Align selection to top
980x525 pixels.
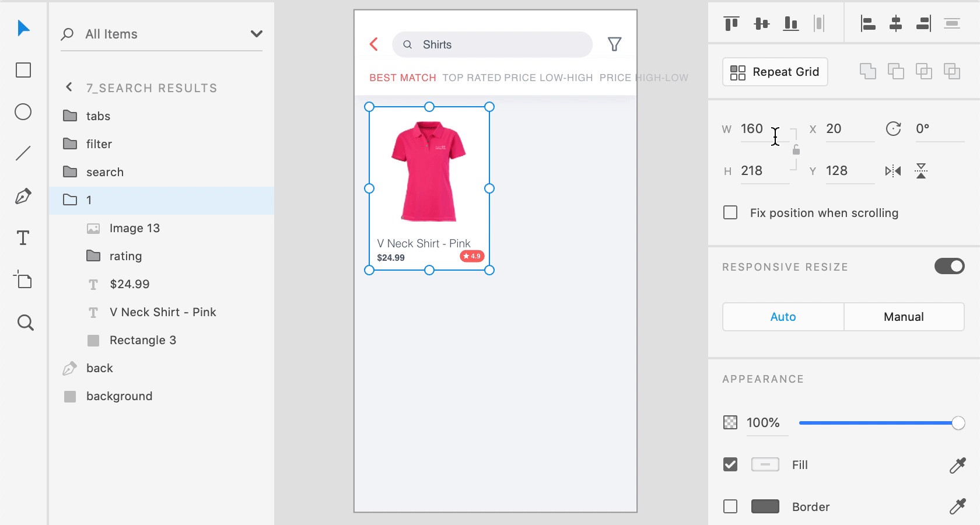(x=731, y=23)
